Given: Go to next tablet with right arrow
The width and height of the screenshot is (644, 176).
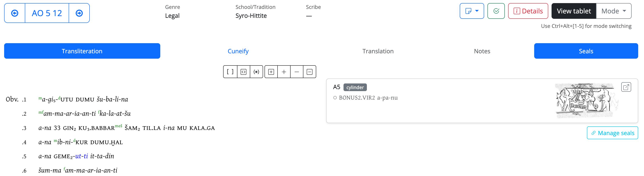Looking at the screenshot, I should click(x=79, y=13).
